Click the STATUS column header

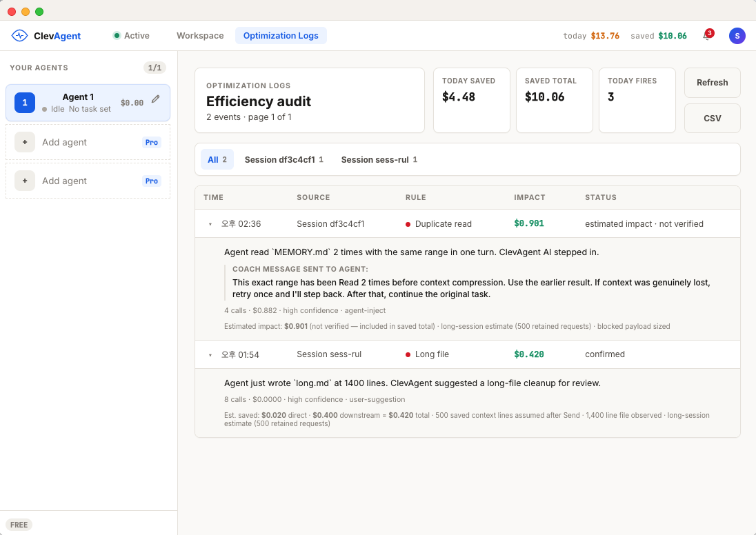click(x=601, y=197)
